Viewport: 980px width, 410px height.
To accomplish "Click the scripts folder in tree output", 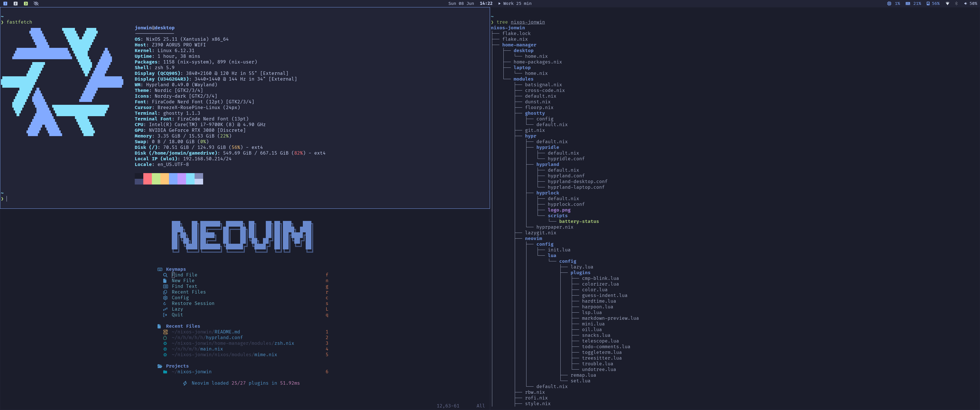I will [x=557, y=216].
